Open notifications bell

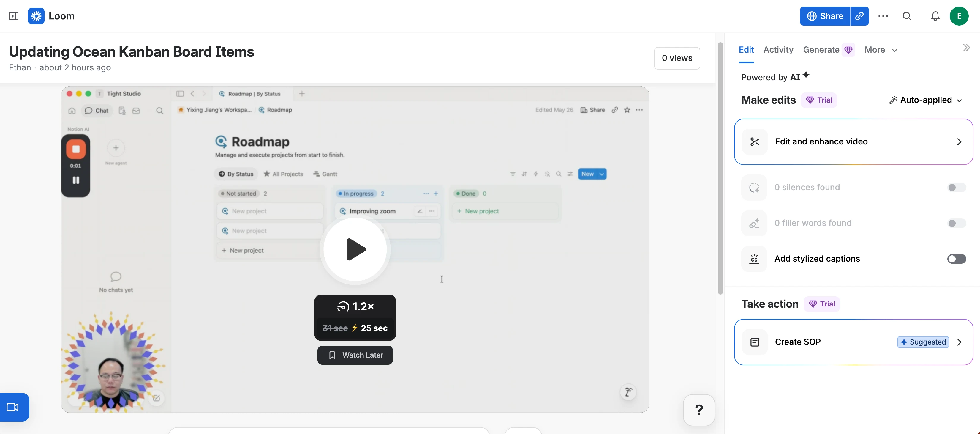[x=935, y=16]
